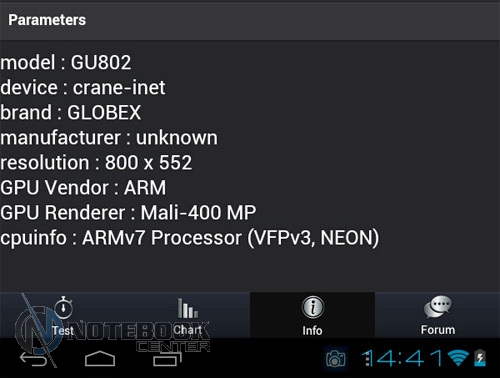
Task: Select the GPU Renderer Mali-400 MP line
Action: tap(128, 213)
